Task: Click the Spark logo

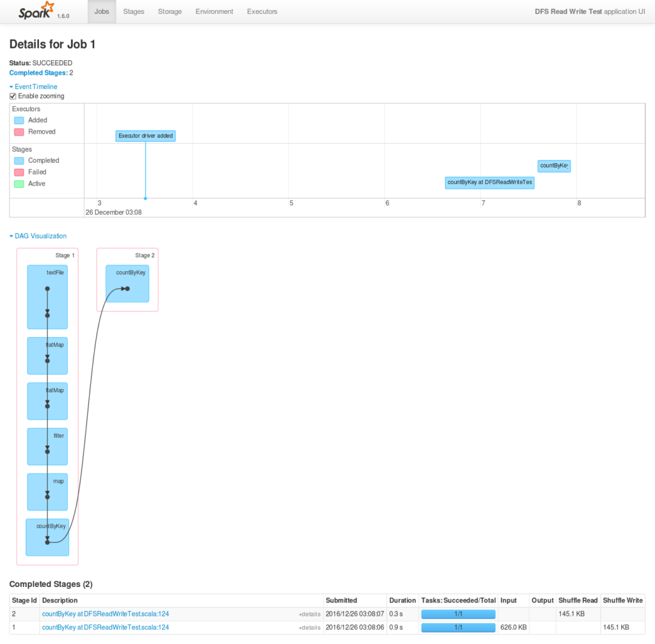Action: pyautogui.click(x=36, y=10)
